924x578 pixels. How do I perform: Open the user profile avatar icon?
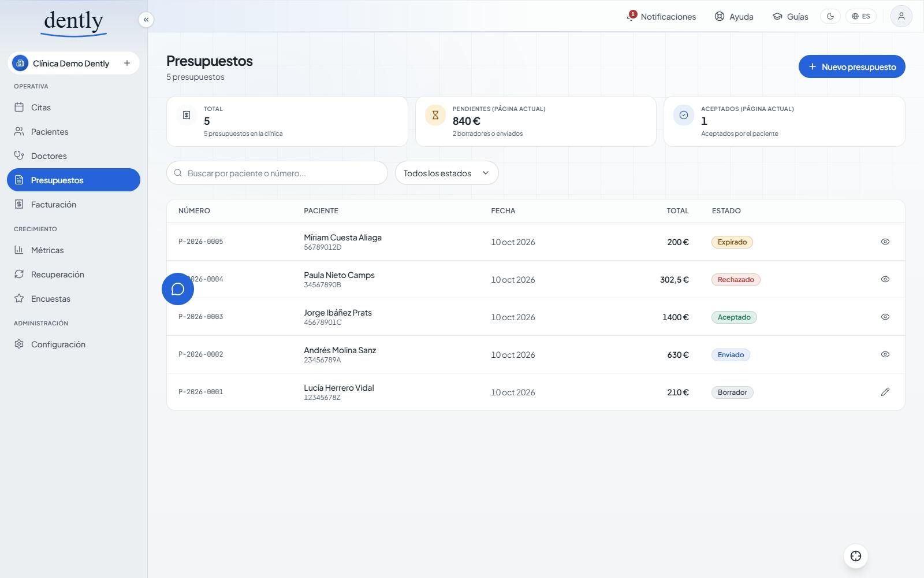[901, 16]
